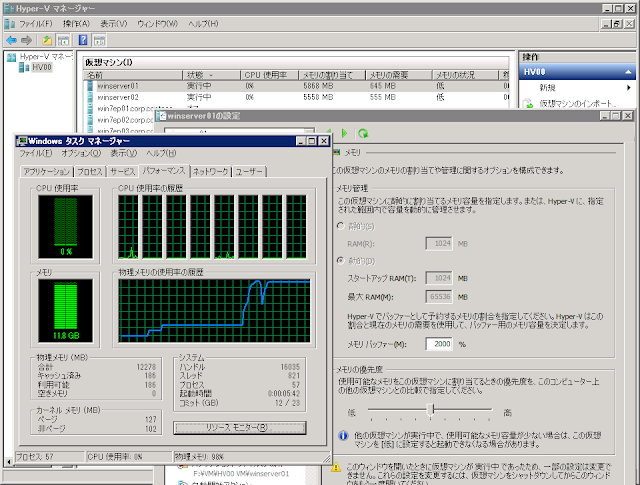Select the Hyper-V マネージャー root tree node
Screen dimensions: 640x485
[40, 57]
